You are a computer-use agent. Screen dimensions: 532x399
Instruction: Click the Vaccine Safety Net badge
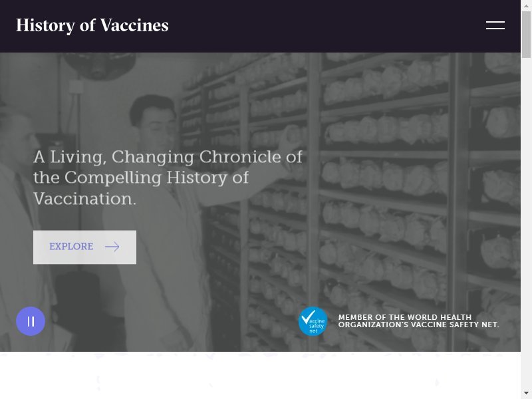[313, 321]
